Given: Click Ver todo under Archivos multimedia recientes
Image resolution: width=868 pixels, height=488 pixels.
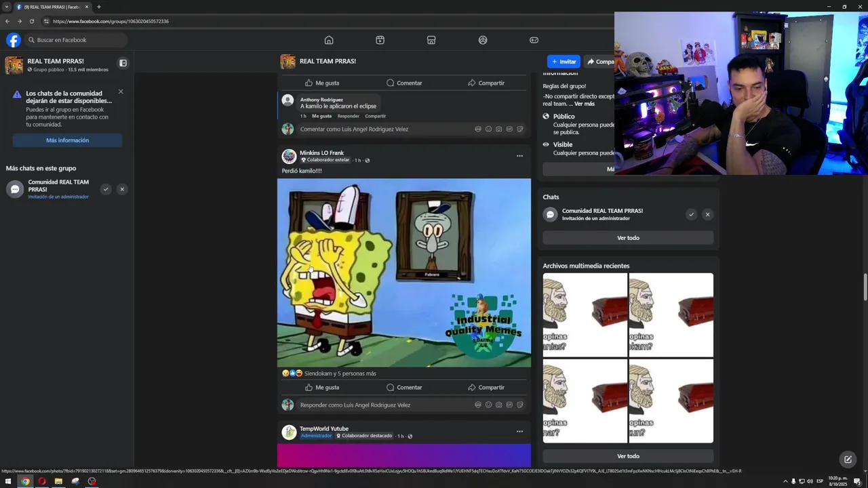Looking at the screenshot, I should coord(628,456).
